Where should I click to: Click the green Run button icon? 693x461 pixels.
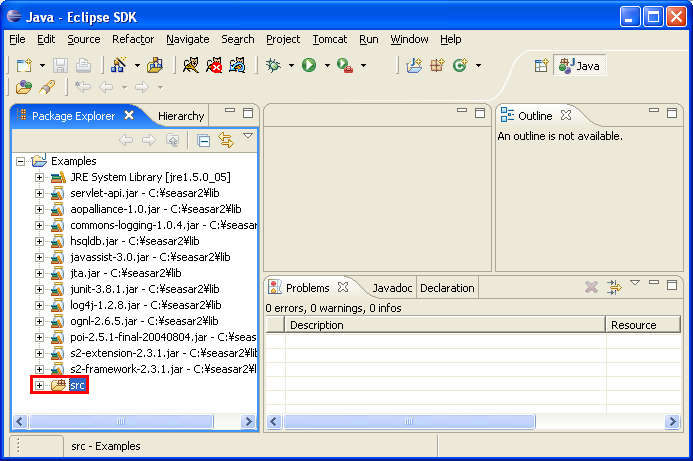tap(309, 65)
